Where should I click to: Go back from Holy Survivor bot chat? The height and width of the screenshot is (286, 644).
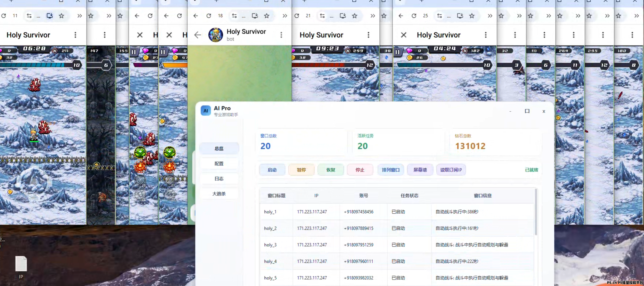point(198,35)
